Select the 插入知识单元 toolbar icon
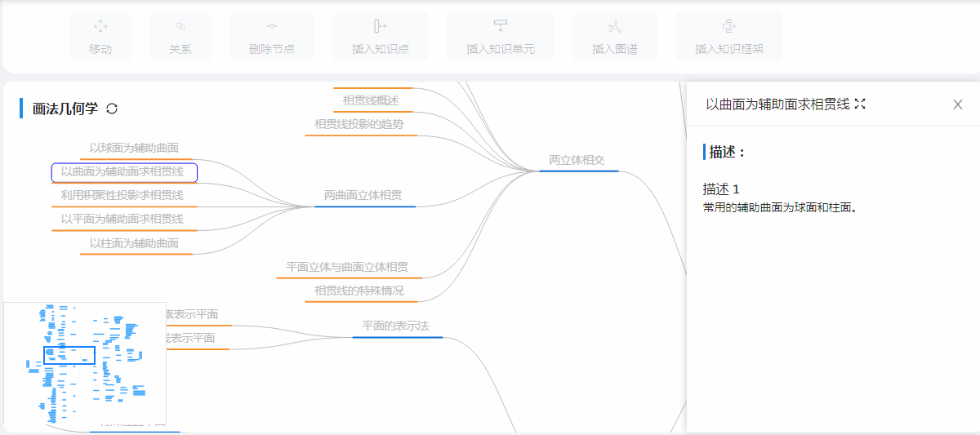980x435 pixels. pos(501,27)
